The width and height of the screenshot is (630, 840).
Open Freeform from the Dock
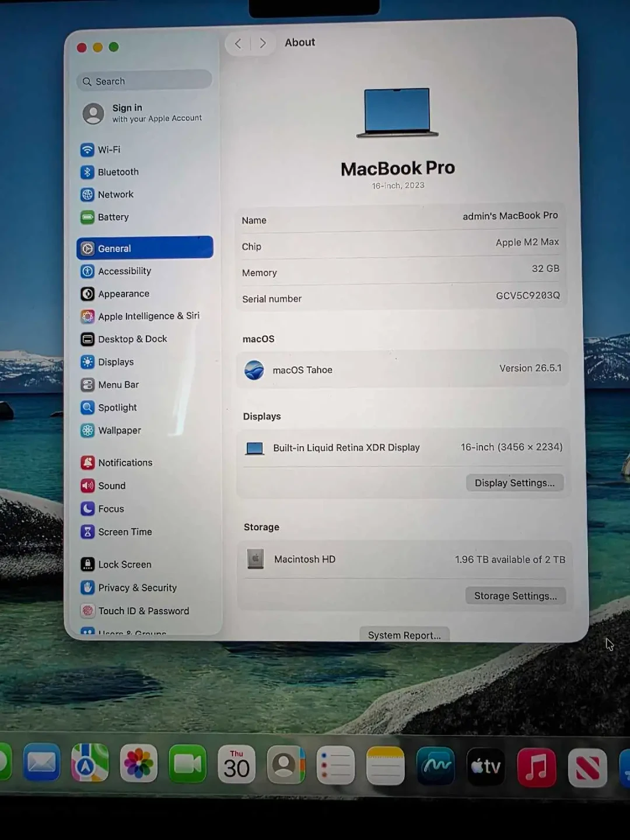pos(436,766)
